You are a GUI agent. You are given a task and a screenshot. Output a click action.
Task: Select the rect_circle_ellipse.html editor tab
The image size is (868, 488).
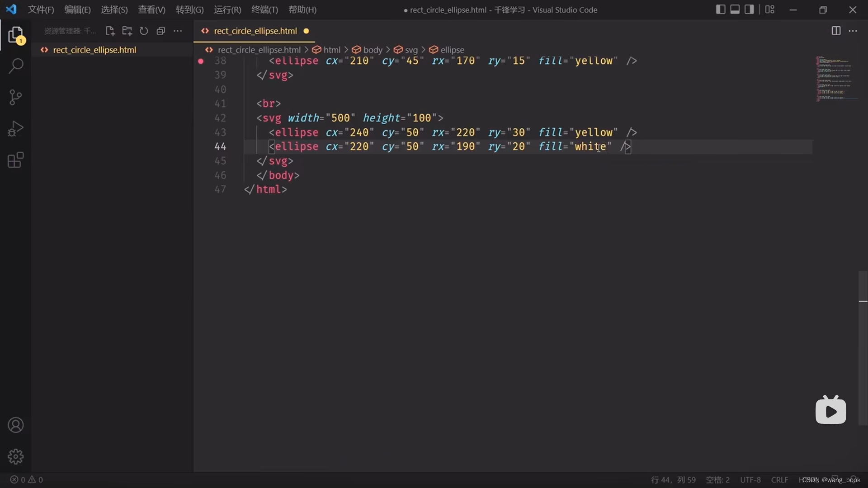click(255, 31)
